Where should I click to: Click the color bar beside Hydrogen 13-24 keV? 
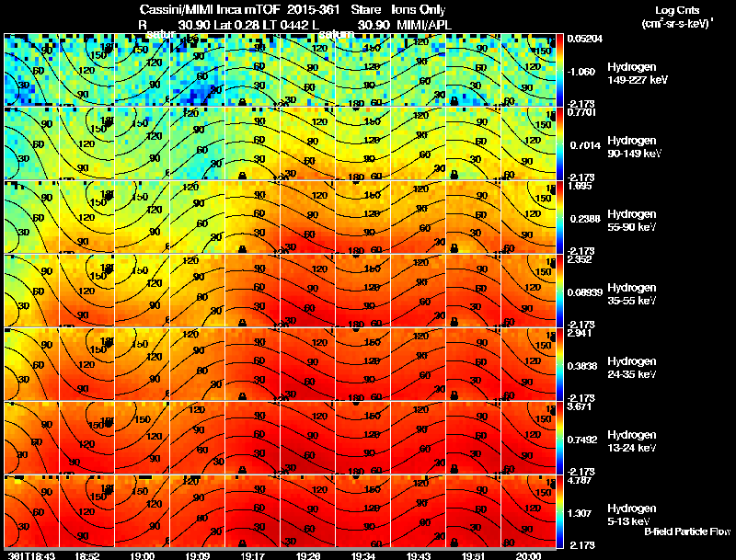[x=559, y=438]
